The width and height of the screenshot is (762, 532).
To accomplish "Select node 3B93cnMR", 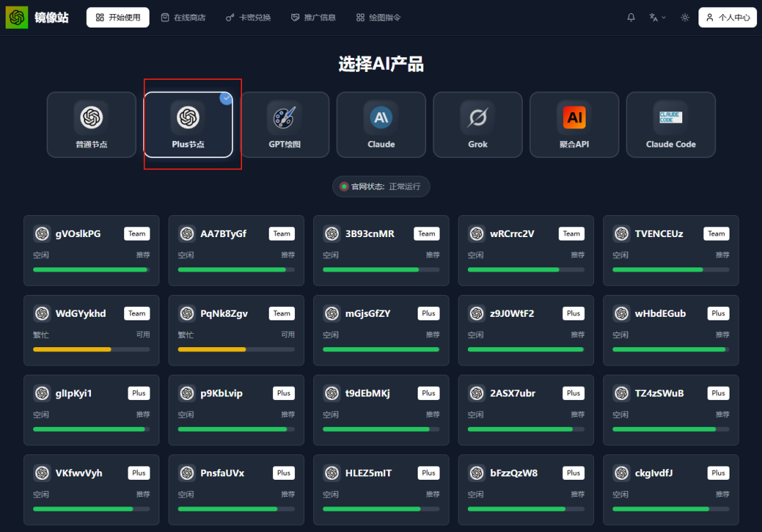I will pos(381,250).
